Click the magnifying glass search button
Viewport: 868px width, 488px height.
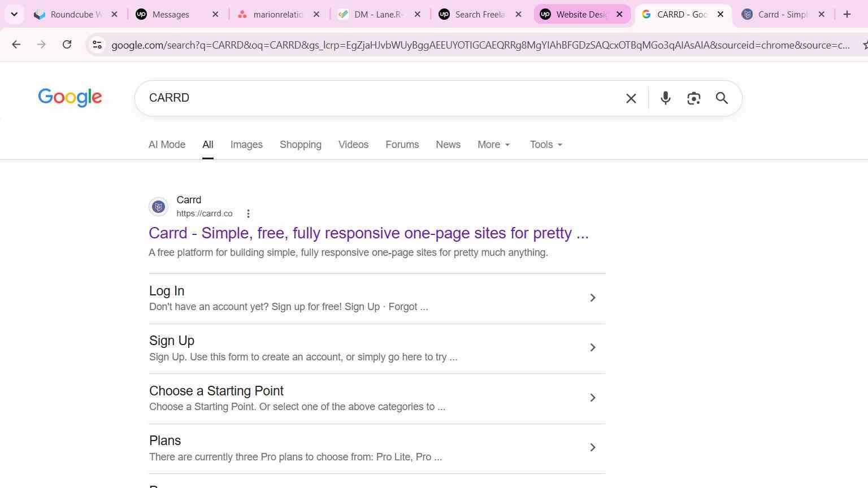pos(722,98)
